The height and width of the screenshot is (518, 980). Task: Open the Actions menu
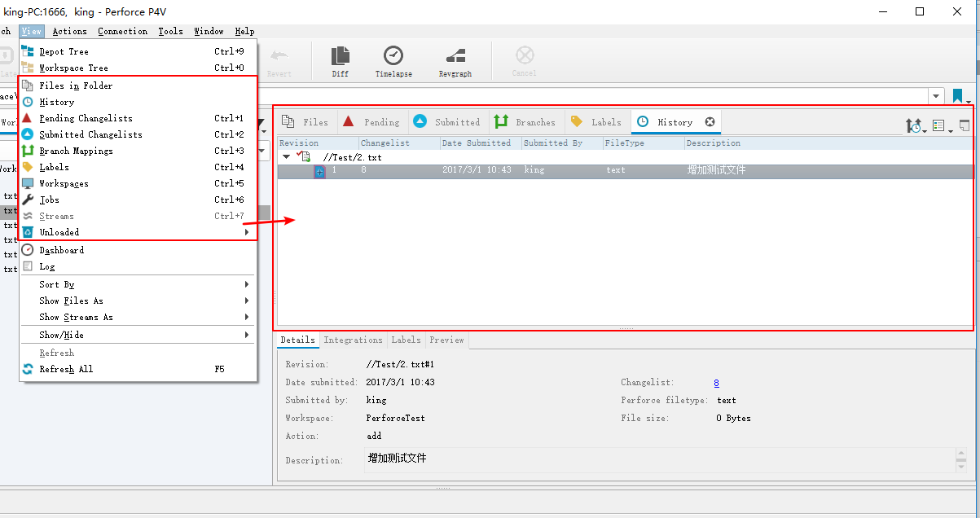(69, 31)
